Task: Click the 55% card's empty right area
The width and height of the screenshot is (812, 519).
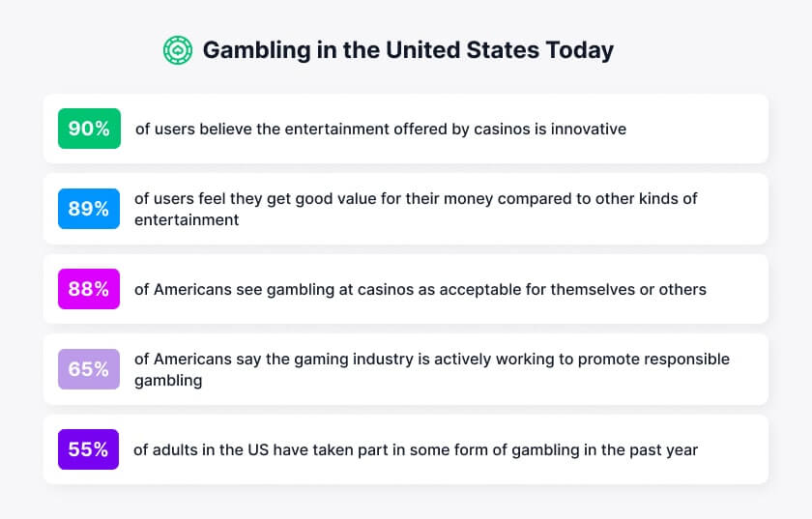Action: [733, 449]
